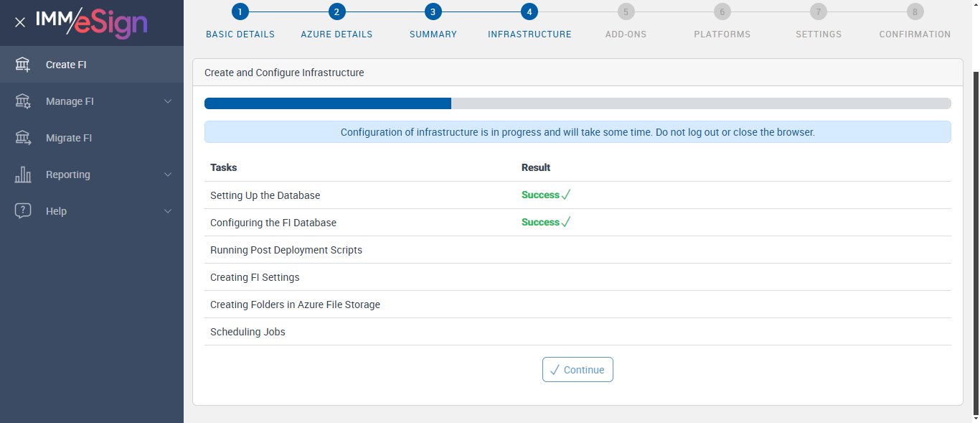The width and height of the screenshot is (980, 423).
Task: Click step 7 circle in wizard
Action: (x=819, y=11)
